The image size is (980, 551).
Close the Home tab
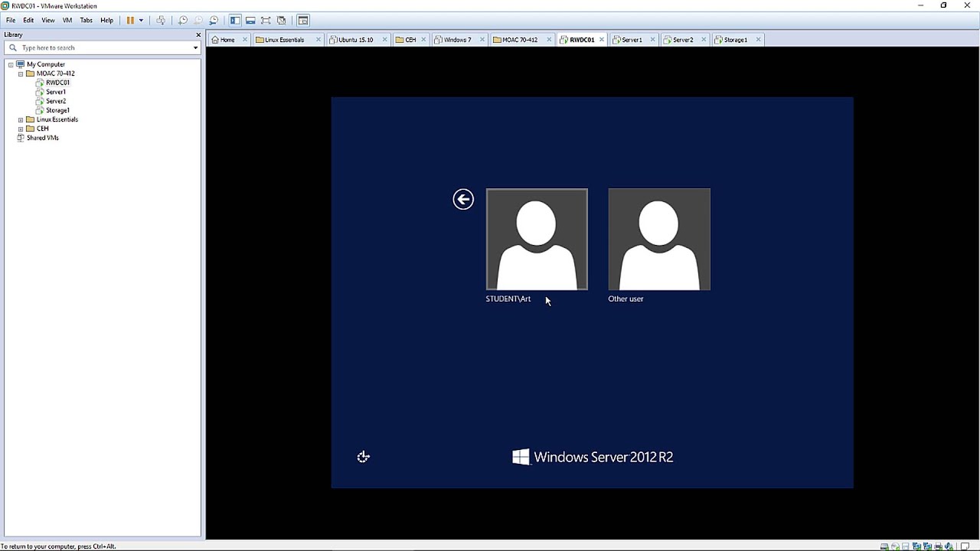point(245,40)
